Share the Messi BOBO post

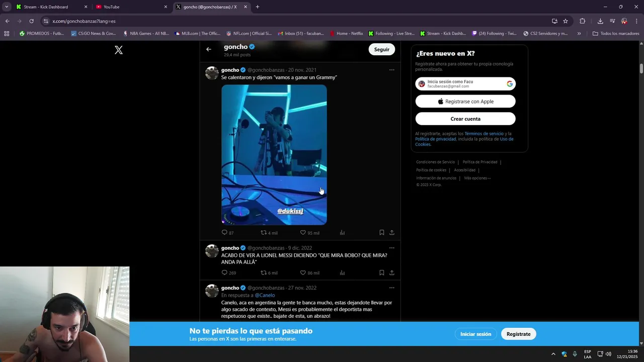point(392,273)
